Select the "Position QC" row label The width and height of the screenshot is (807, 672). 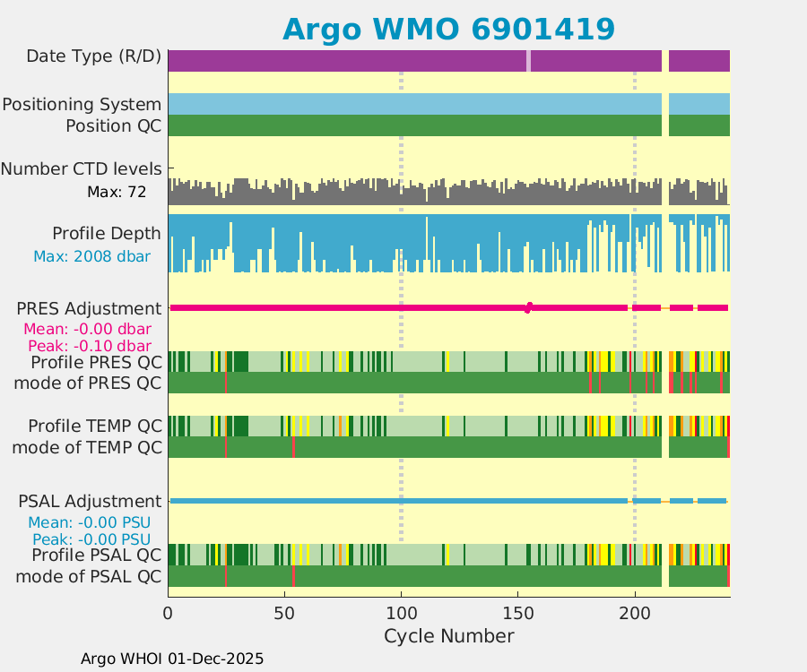(113, 126)
